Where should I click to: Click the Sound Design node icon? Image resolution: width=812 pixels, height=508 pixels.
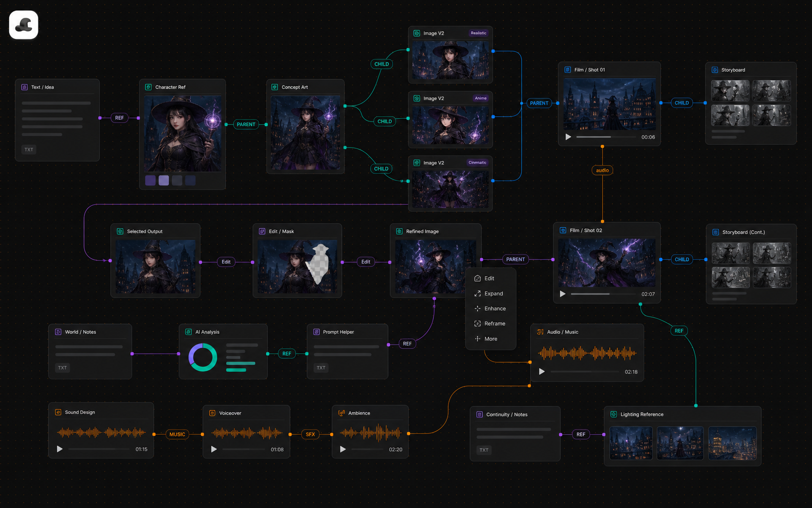pos(58,412)
